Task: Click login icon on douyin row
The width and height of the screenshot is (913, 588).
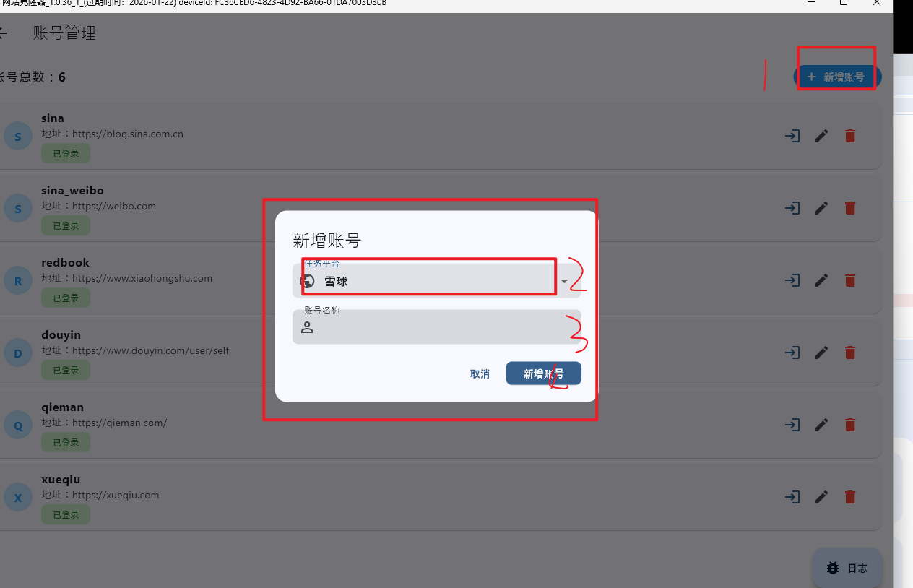Action: (792, 353)
